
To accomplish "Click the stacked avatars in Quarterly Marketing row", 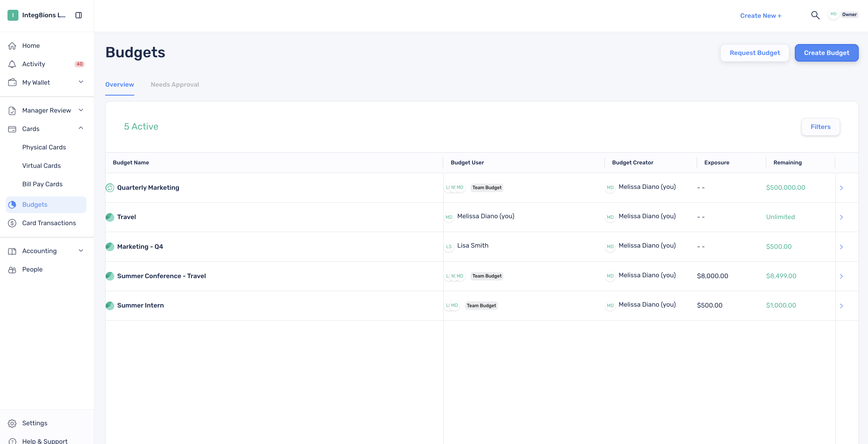I will point(454,187).
